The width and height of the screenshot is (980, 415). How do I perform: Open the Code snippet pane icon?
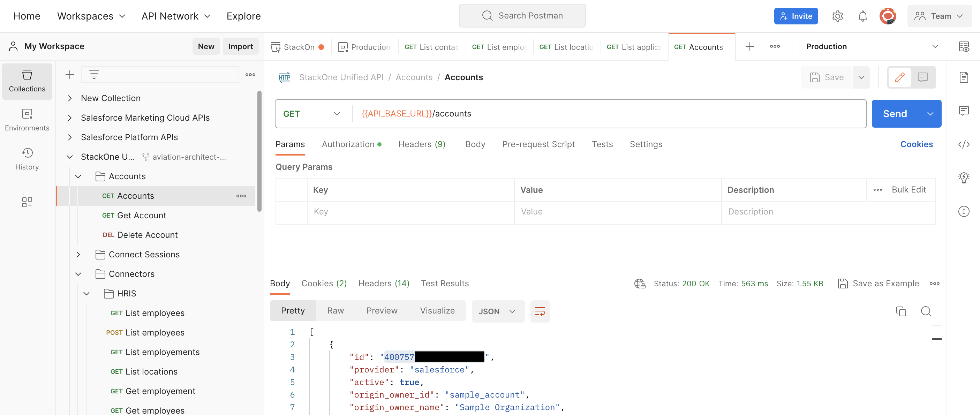pos(964,144)
